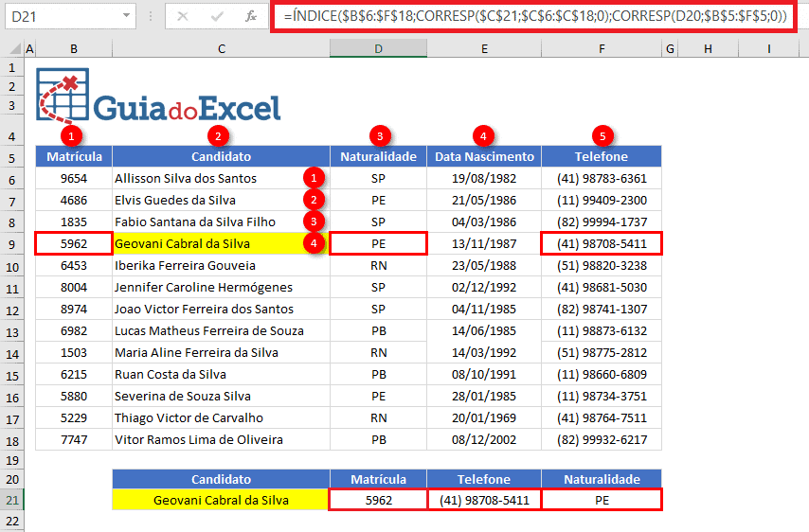The width and height of the screenshot is (809, 532).
Task: Select cell with matrícula 9654
Action: pos(74,178)
